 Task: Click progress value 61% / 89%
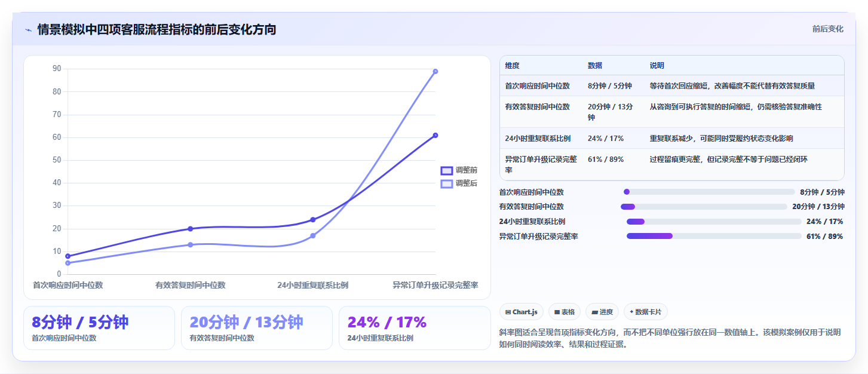click(825, 237)
